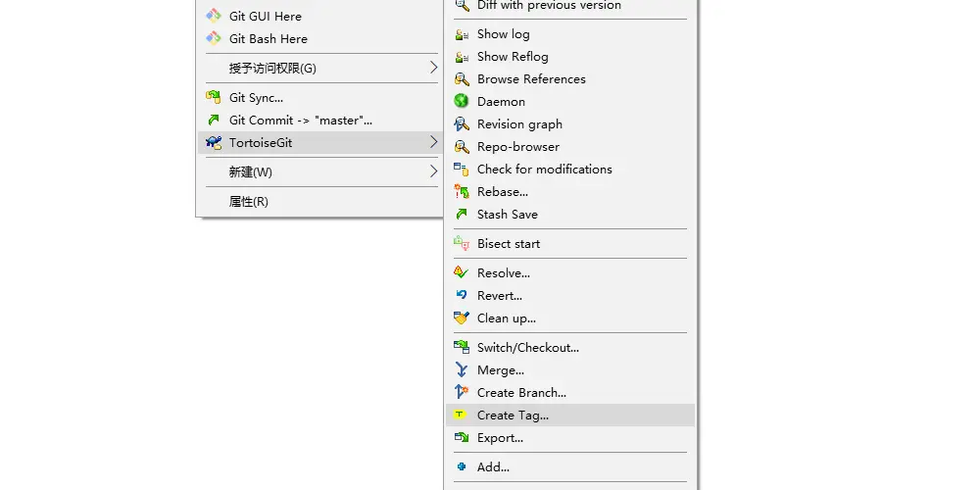The height and width of the screenshot is (490, 980).
Task: Select Resolve... entry
Action: tap(570, 273)
